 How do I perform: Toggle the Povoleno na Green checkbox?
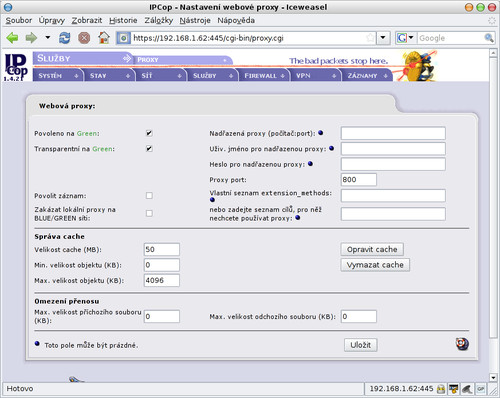(x=149, y=133)
